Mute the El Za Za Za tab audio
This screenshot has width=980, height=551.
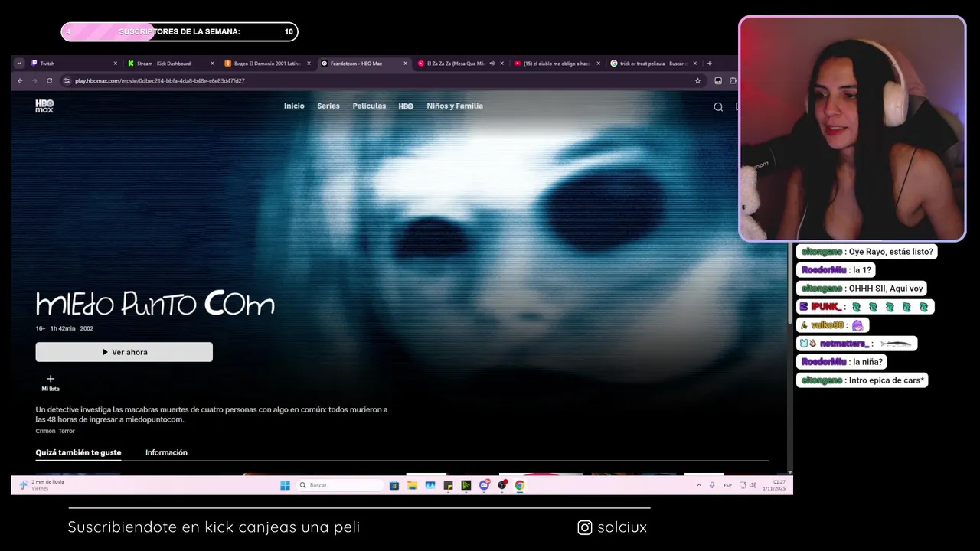pyautogui.click(x=492, y=64)
